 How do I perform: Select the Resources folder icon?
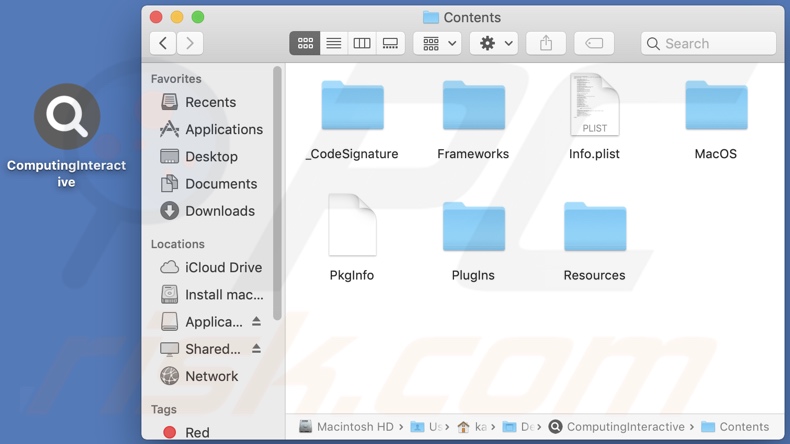[595, 227]
